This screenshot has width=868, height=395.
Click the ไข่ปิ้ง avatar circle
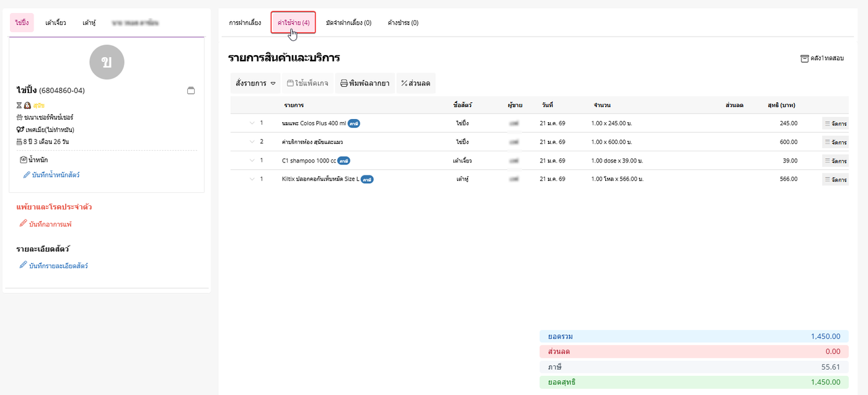107,62
